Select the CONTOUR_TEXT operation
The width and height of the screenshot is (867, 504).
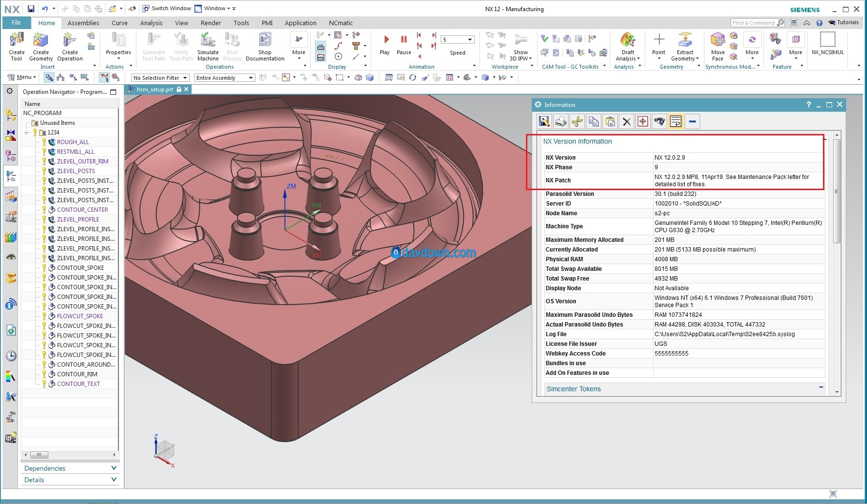(x=78, y=384)
